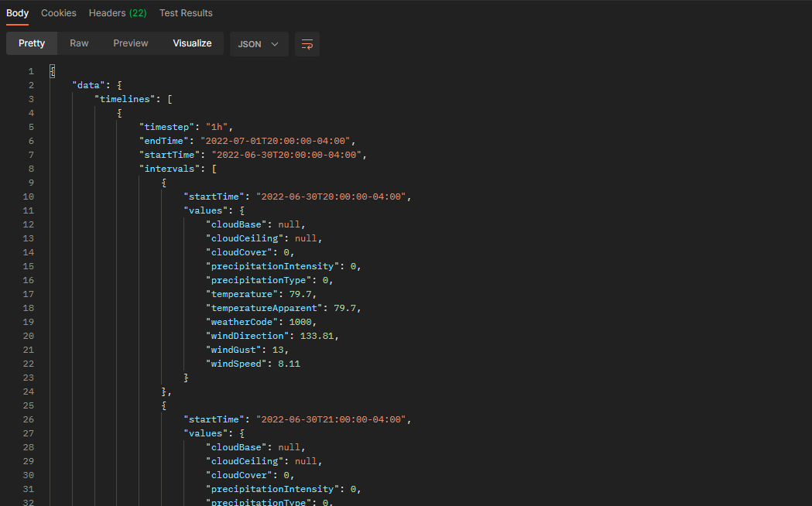Select the Visualize view mode

192,43
